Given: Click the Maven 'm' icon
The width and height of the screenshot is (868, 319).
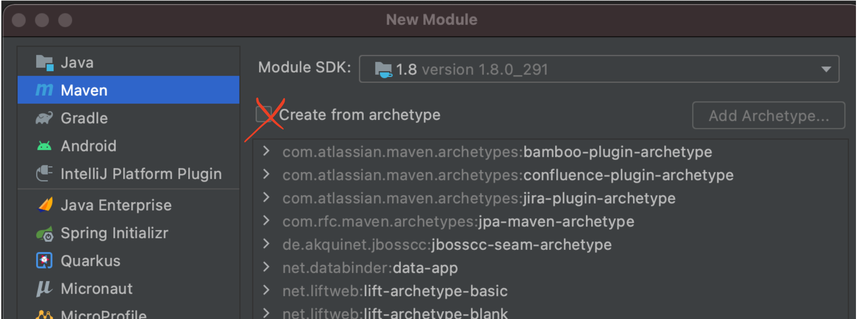Looking at the screenshot, I should pos(44,90).
